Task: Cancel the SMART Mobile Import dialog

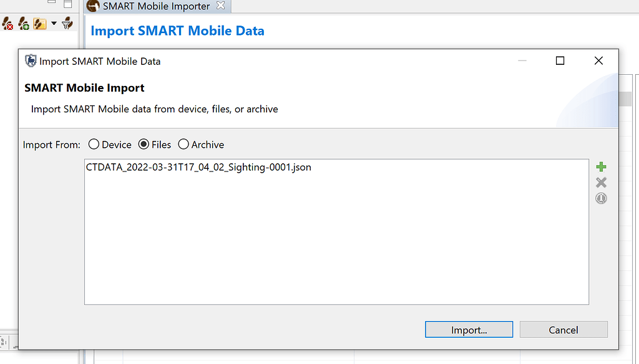Action: coord(563,329)
